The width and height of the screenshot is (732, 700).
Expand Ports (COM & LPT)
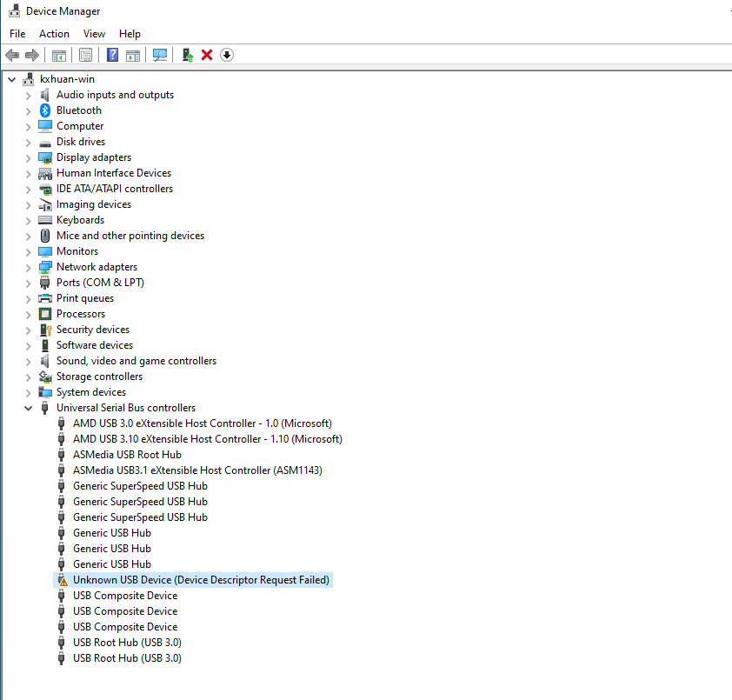click(x=28, y=283)
